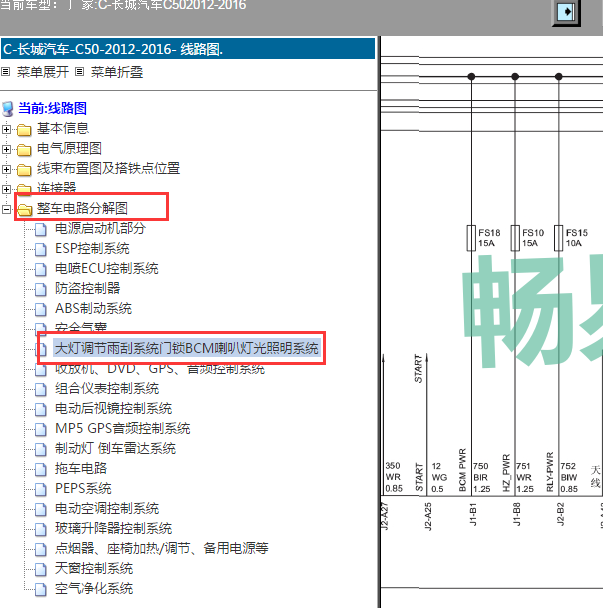Open 点烟器、座椅加热/调节、备用电源等 diagram
Viewport: 603px width, 608px height.
162,548
